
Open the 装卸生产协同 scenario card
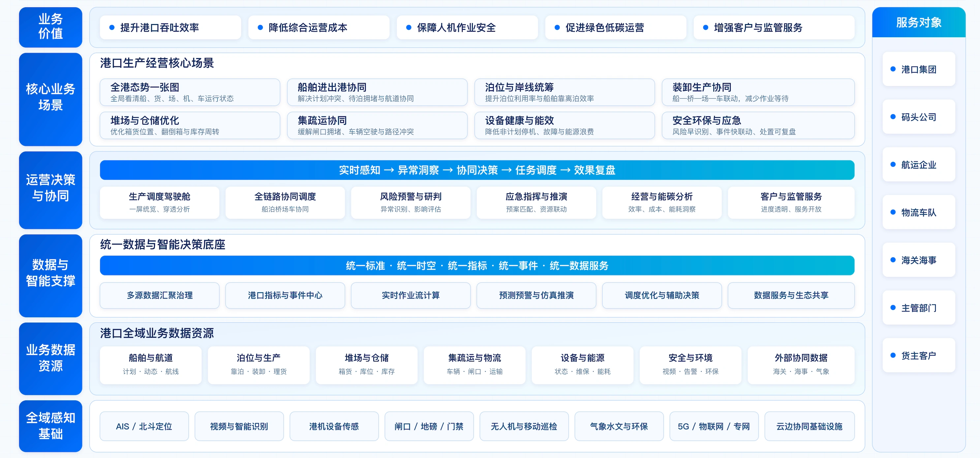point(758,92)
